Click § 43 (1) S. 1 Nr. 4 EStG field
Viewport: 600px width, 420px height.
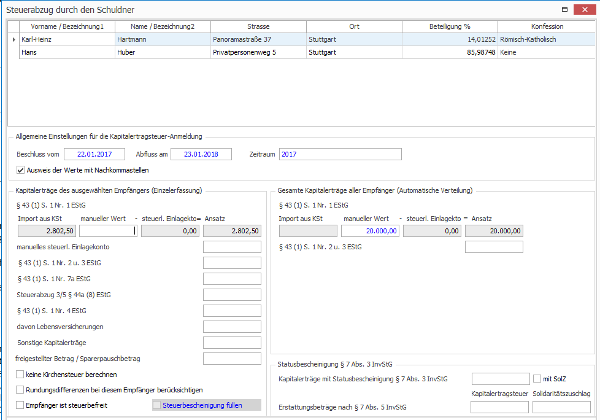click(232, 311)
